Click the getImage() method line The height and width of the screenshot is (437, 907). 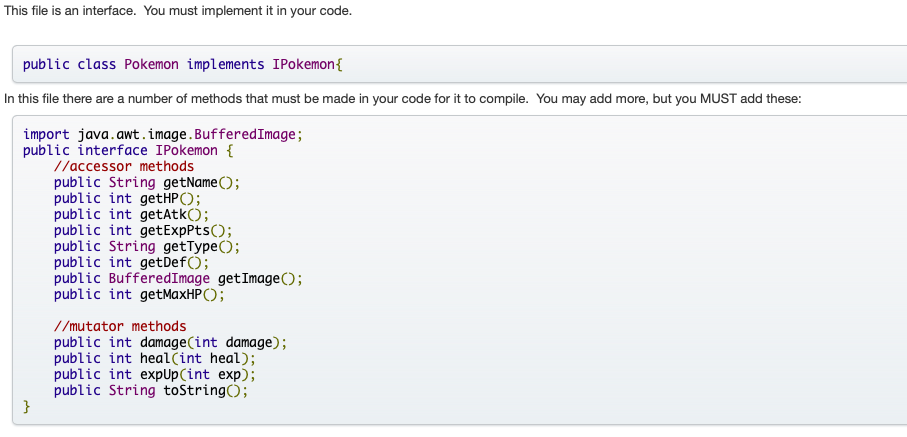point(178,278)
